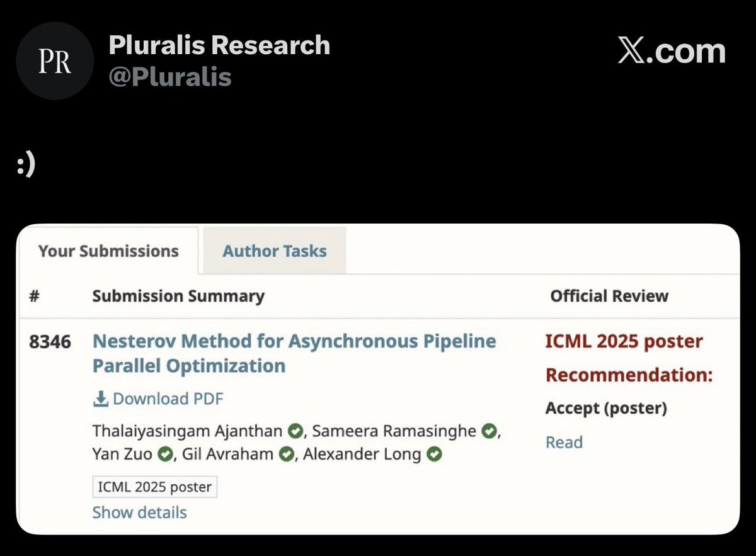Click the red ICML 2025 poster heading
Screen dimensions: 756x556
point(624,341)
